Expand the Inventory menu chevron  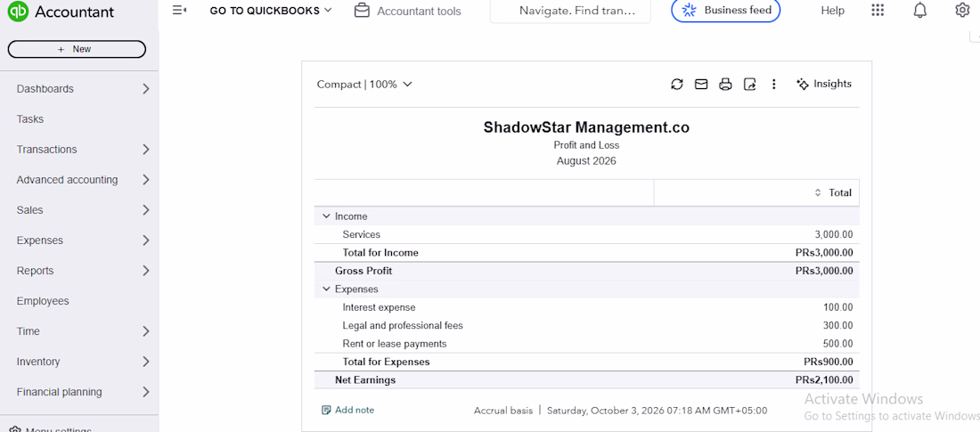pyautogui.click(x=145, y=362)
